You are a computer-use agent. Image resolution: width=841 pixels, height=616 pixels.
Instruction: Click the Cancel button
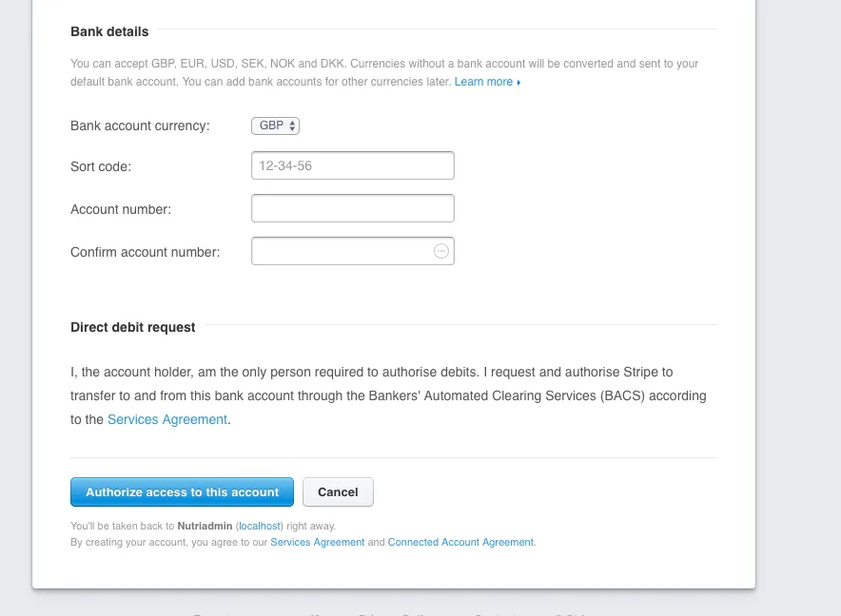[x=338, y=491]
